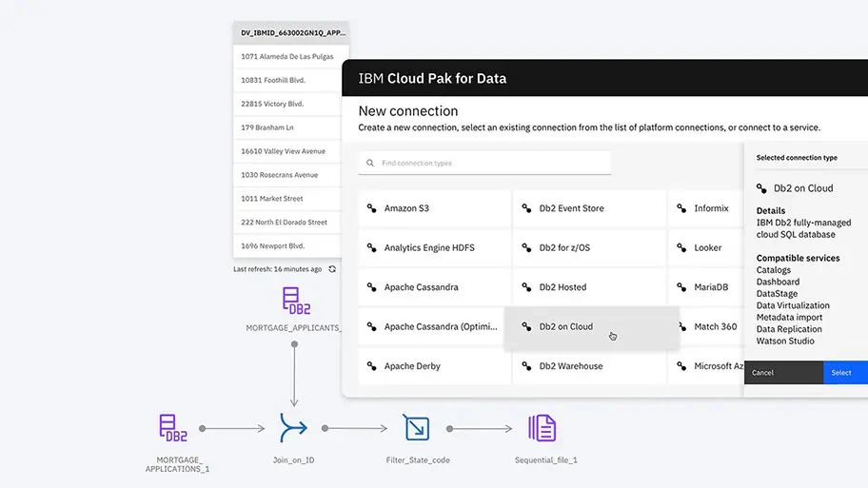Click the connection icon beside Informix

[x=681, y=208]
